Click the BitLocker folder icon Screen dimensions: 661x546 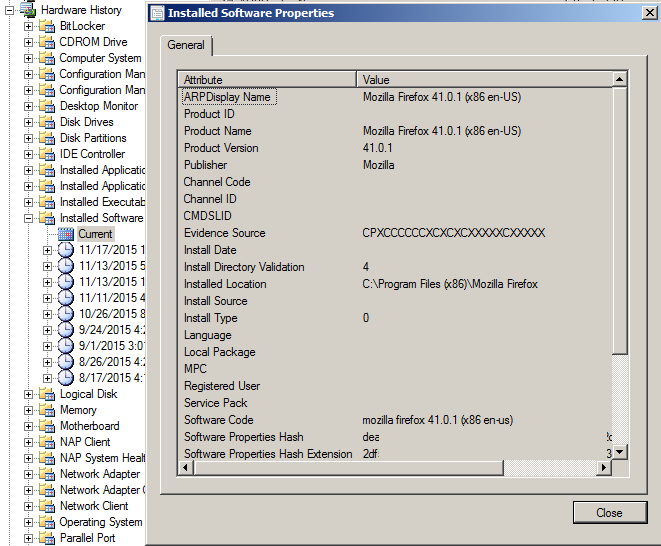[x=47, y=26]
